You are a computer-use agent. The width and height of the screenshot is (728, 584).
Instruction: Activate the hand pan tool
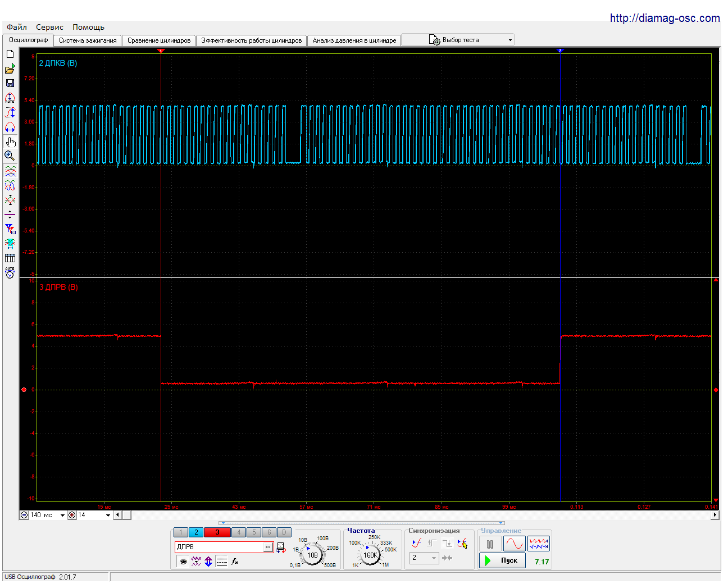pos(10,142)
